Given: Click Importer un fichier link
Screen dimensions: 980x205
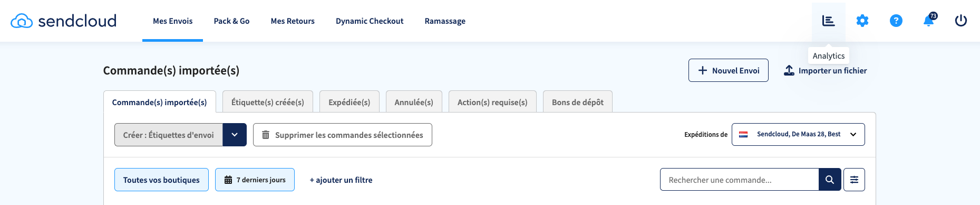Looking at the screenshot, I should pyautogui.click(x=826, y=70).
